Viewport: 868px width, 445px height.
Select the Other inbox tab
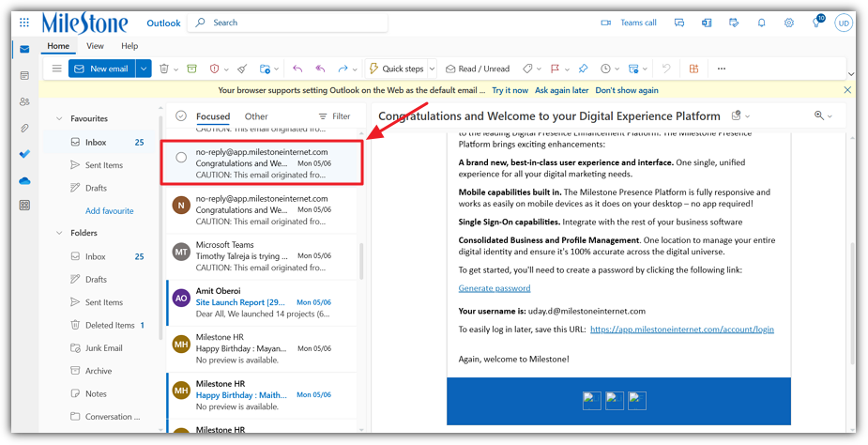[x=256, y=116]
